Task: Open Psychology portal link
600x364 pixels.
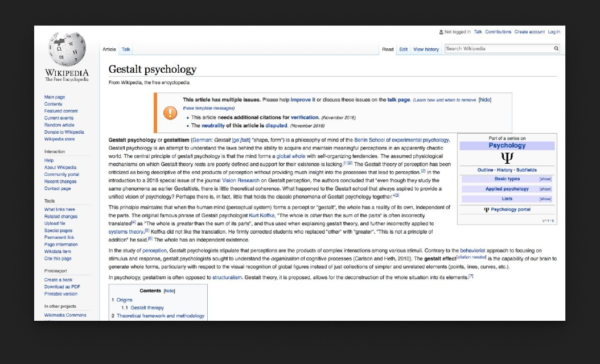Action: tap(511, 209)
